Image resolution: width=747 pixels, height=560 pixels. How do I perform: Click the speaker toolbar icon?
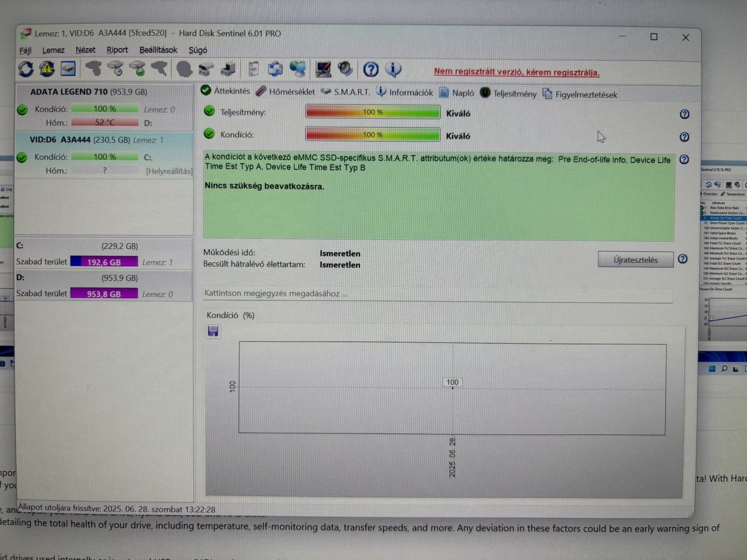345,69
